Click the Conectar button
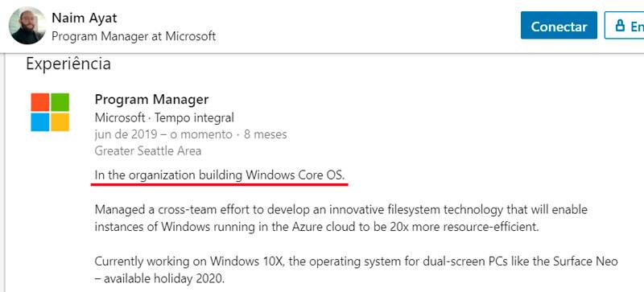This screenshot has height=292, width=644. coord(559,26)
